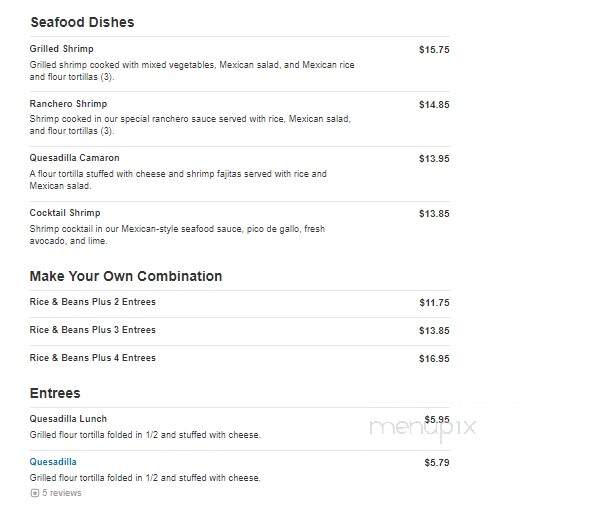
Task: Click the Seafood Dishes section heading
Action: 83,22
